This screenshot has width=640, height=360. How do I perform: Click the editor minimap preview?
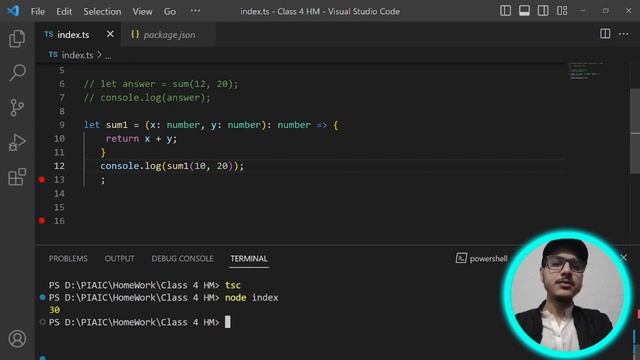click(x=585, y=71)
